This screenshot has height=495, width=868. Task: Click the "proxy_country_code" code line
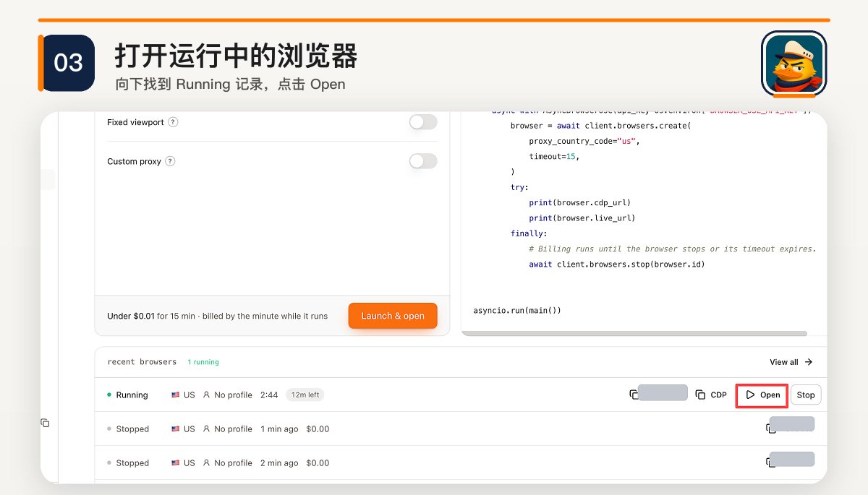click(584, 141)
